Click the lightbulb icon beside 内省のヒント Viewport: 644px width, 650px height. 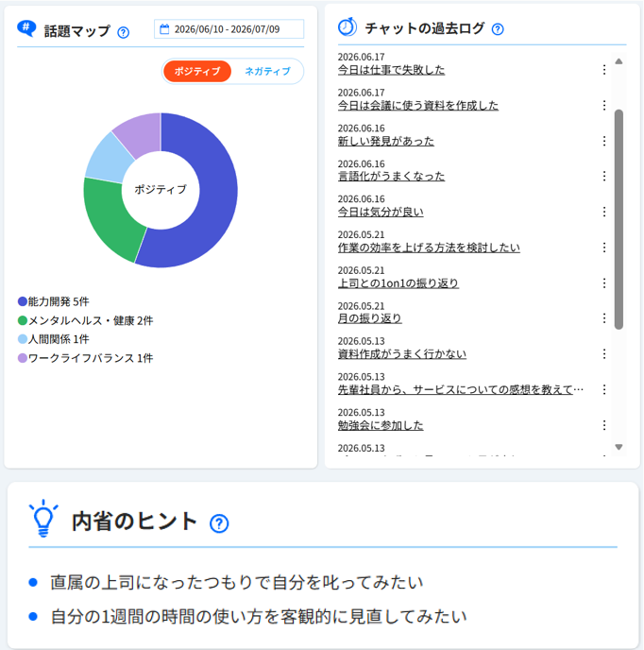point(43,519)
